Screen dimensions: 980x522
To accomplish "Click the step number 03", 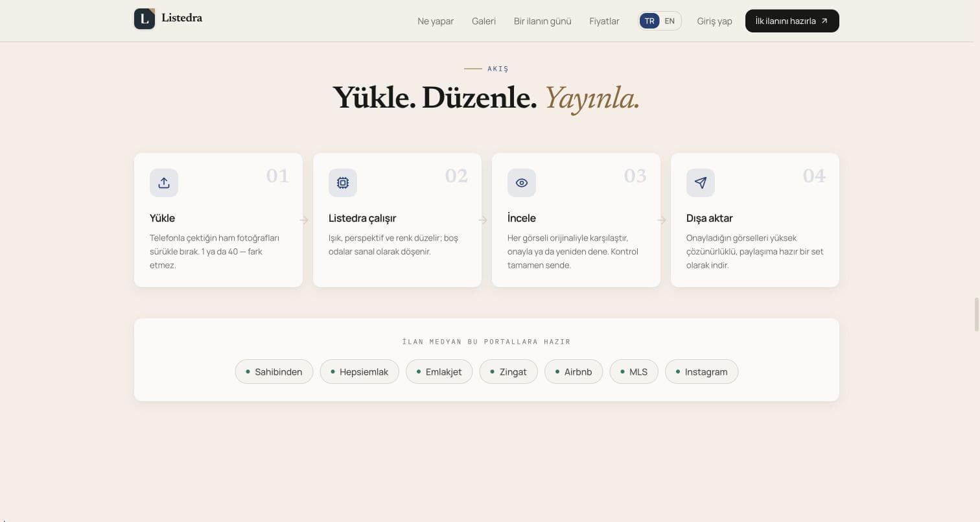I will [x=635, y=176].
